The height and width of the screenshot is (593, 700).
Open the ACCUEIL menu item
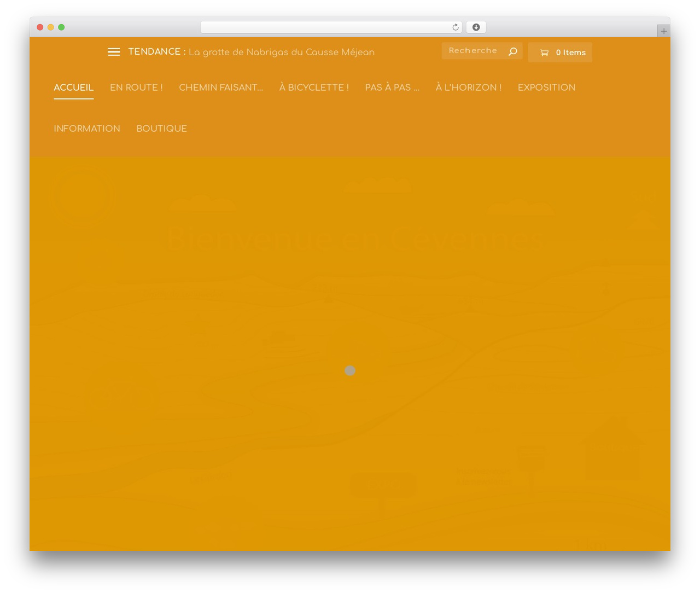tap(74, 88)
